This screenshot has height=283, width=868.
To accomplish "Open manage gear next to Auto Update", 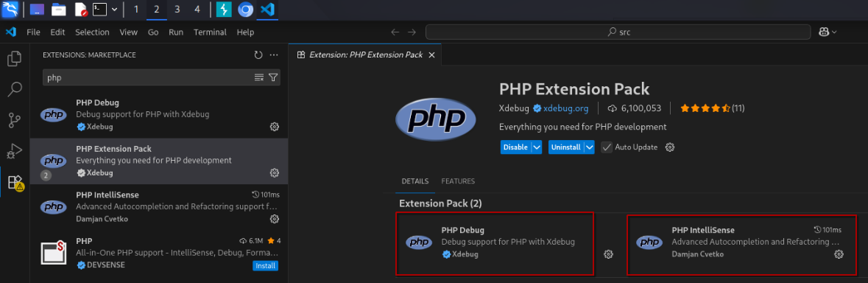I will (x=670, y=147).
